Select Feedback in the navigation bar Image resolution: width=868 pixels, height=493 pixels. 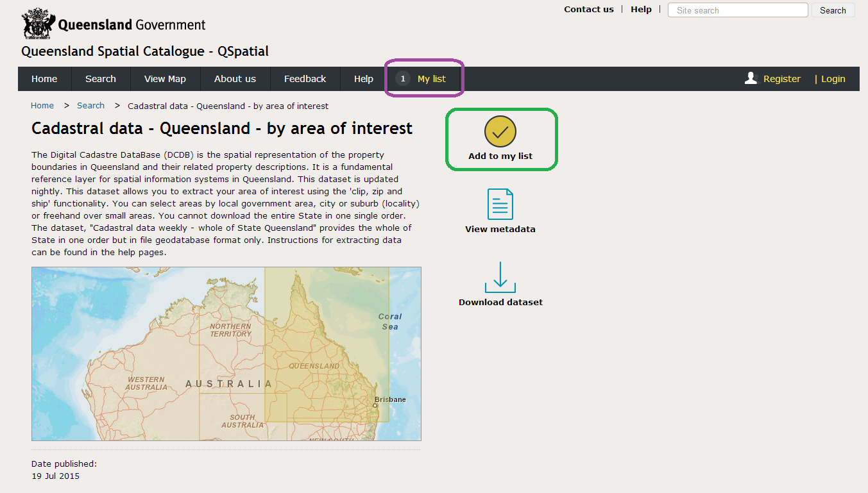pyautogui.click(x=305, y=79)
